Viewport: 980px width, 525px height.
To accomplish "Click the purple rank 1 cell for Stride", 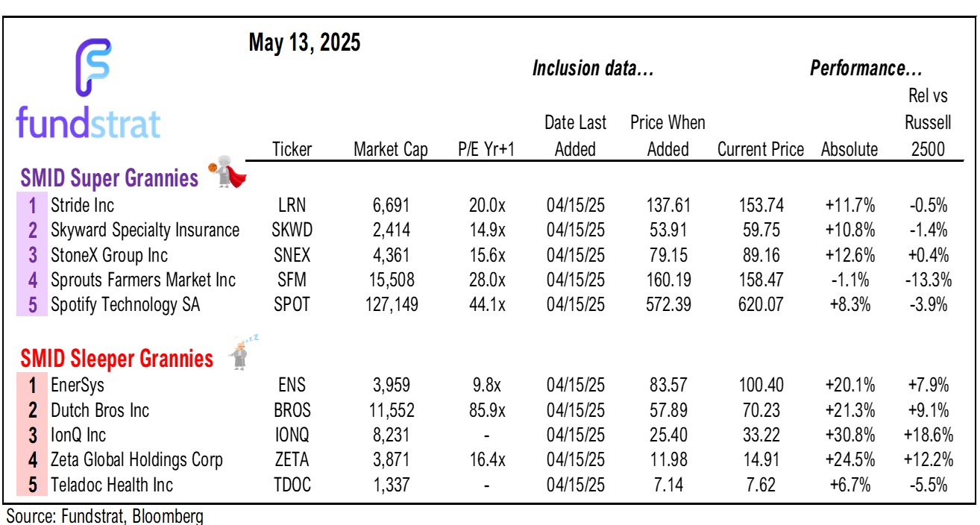I will tap(32, 205).
